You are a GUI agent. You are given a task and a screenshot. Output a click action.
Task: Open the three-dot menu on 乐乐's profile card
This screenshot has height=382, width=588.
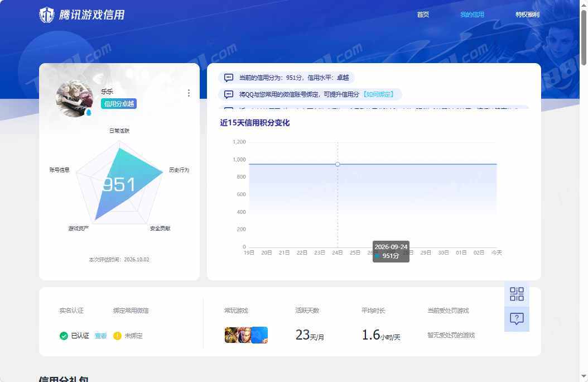pos(189,93)
